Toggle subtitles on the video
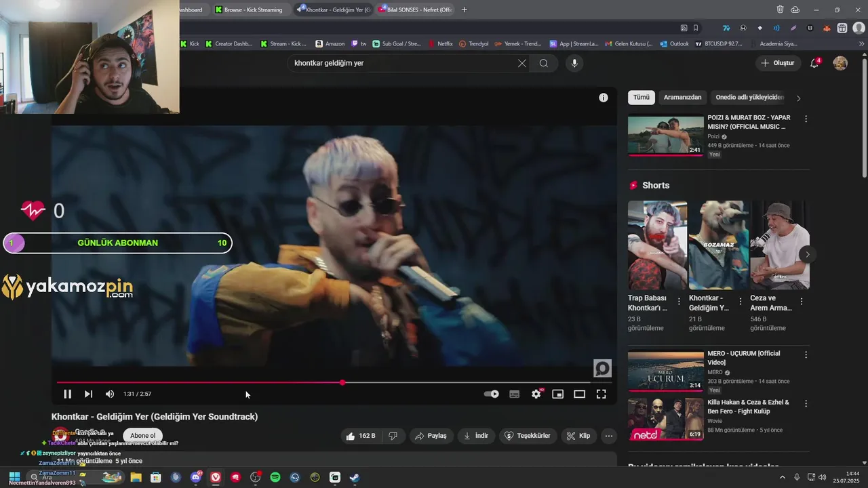The width and height of the screenshot is (868, 488). pos(515,394)
